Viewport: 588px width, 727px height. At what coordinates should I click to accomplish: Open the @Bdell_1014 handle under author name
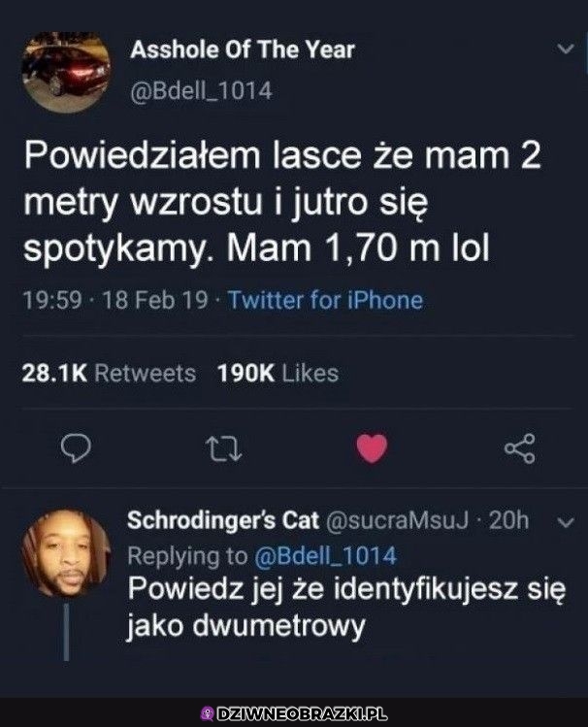(x=201, y=91)
